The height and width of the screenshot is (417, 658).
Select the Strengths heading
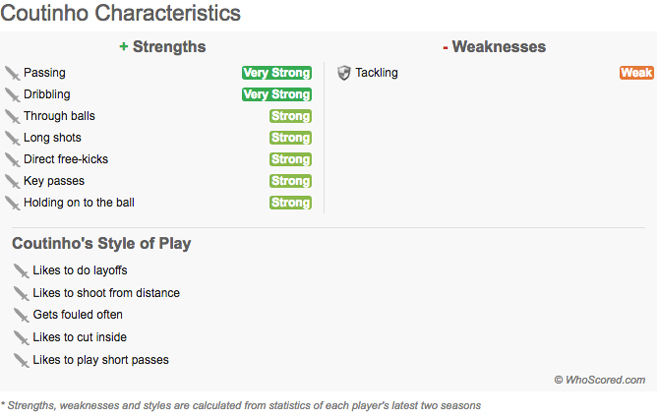click(163, 47)
